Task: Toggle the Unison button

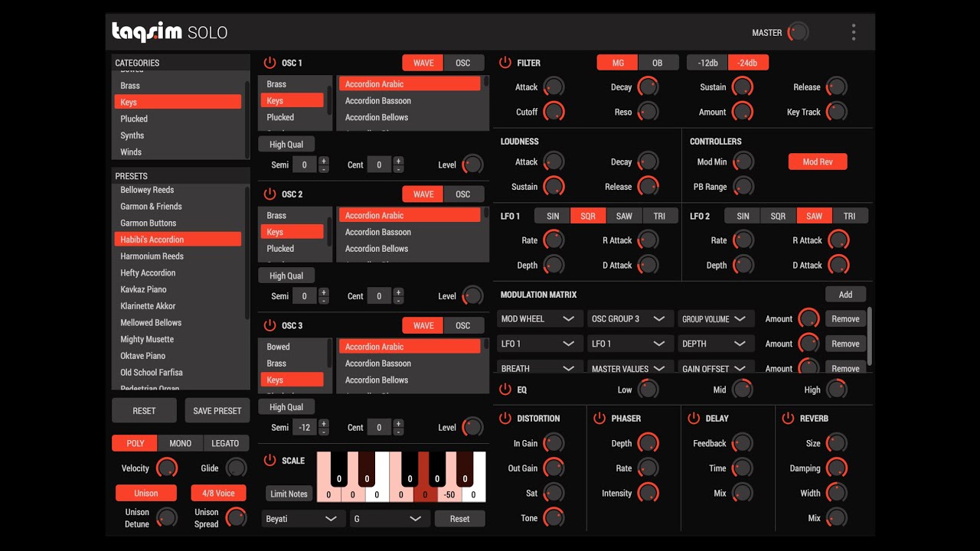Action: (x=145, y=494)
